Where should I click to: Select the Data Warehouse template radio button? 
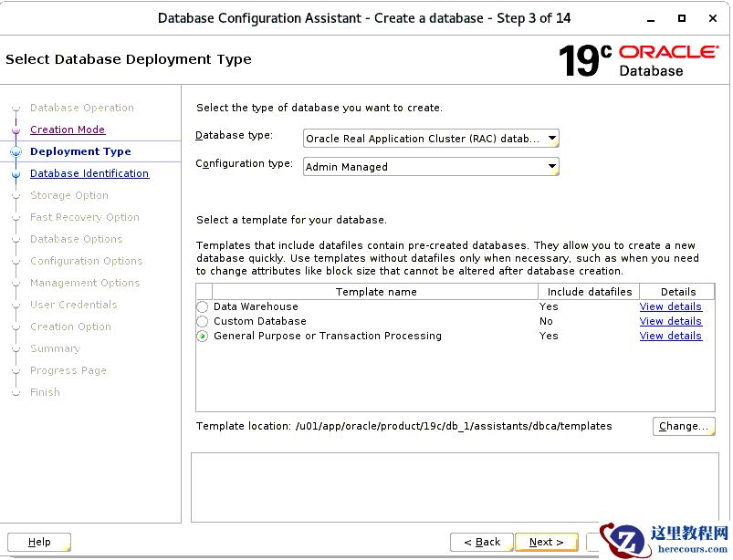coord(203,306)
